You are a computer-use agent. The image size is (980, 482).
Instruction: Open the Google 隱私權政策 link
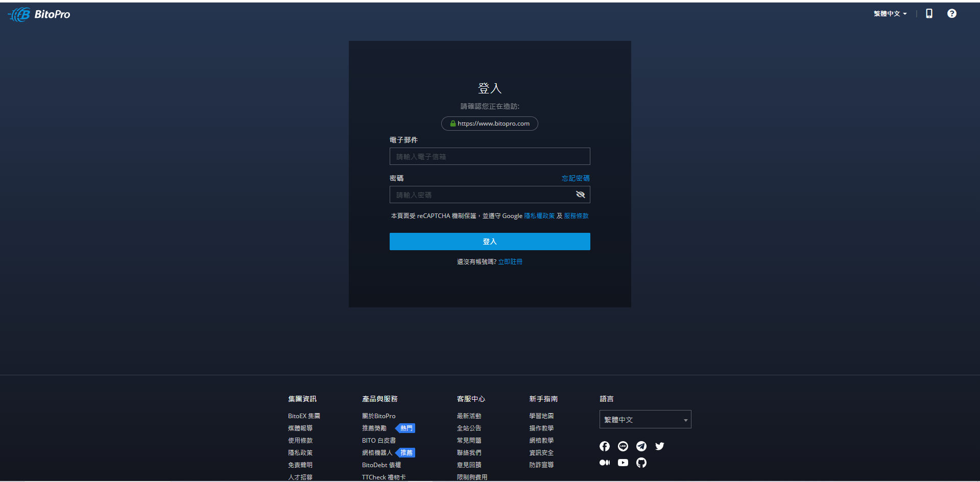pos(539,216)
